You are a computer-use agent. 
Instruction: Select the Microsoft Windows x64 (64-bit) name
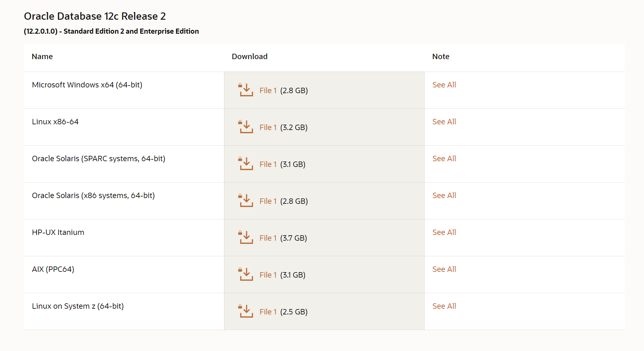(87, 85)
